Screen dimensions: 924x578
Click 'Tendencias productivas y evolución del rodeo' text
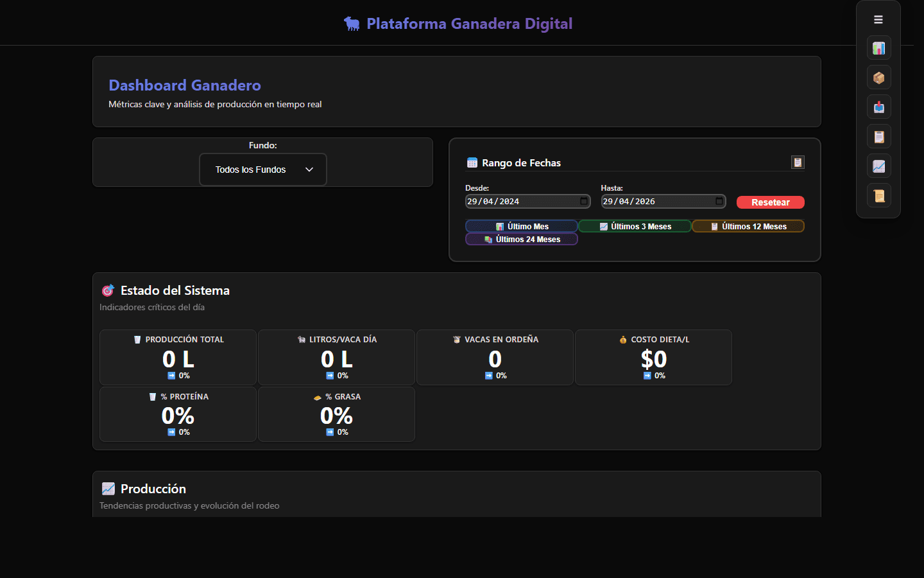(189, 505)
